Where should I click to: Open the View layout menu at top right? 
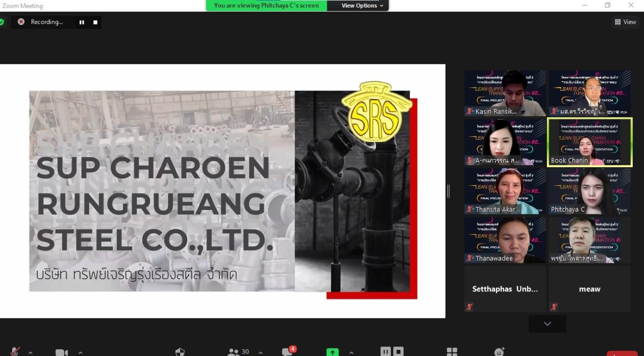625,22
